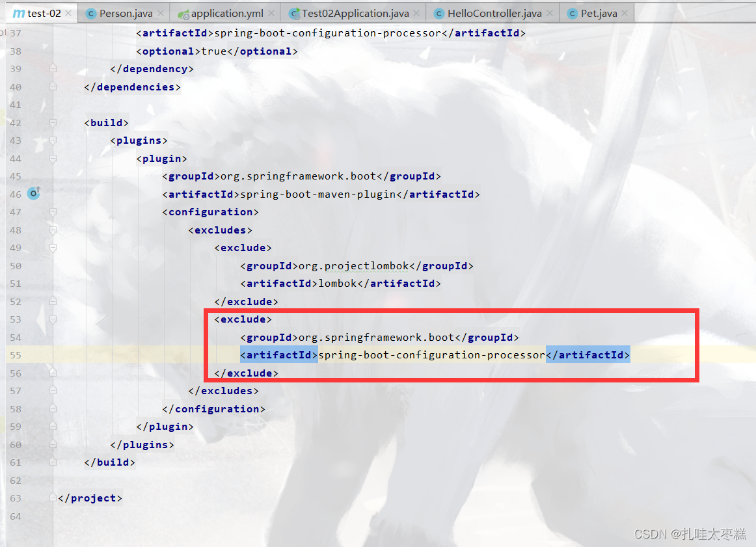Click the class icon on Person.java tab
This screenshot has width=756, height=547.
coord(90,14)
